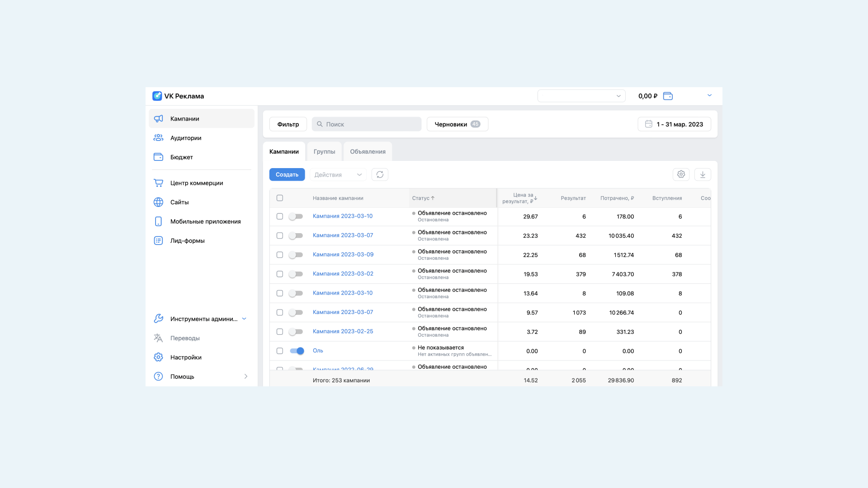The height and width of the screenshot is (488, 868).
Task: Click Не показывается status text
Action: 441,347
